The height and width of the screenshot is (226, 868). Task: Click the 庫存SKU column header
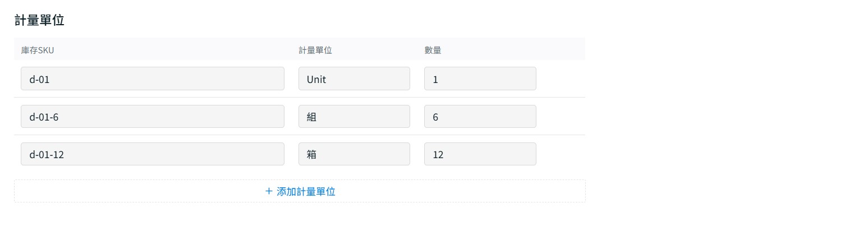[x=38, y=50]
